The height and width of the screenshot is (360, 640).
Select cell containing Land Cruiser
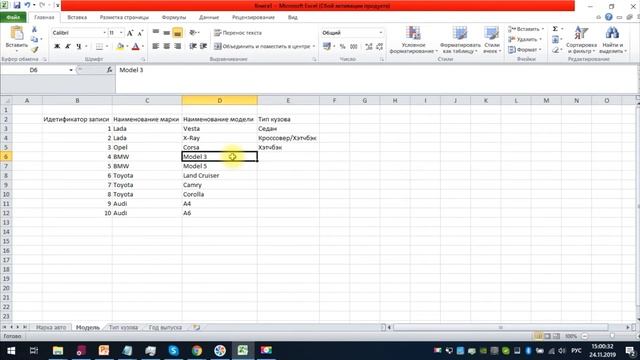pyautogui.click(x=220, y=176)
